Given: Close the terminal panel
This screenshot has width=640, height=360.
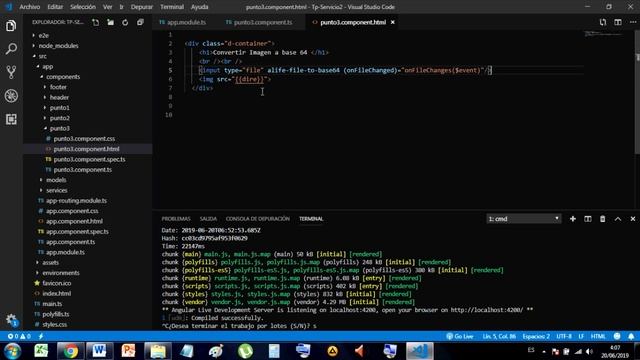Looking at the screenshot, I should click(x=633, y=219).
